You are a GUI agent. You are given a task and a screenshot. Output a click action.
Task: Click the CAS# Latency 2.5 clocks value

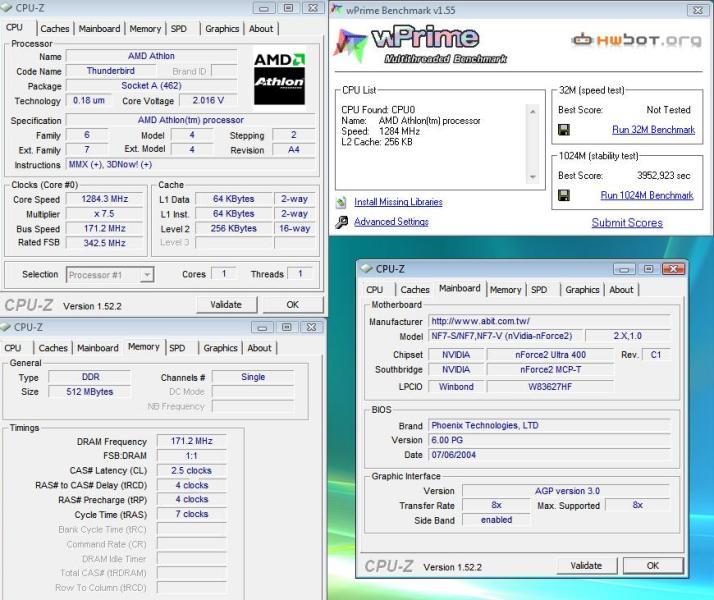pos(192,470)
